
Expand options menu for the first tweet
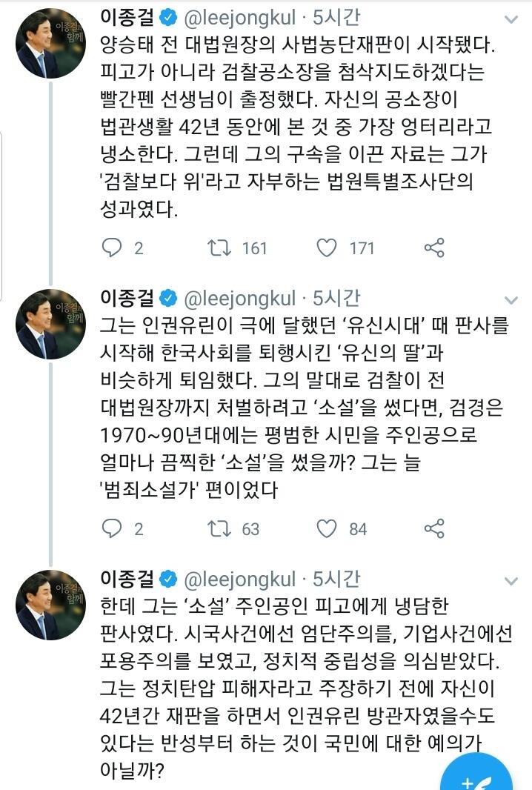(x=511, y=19)
